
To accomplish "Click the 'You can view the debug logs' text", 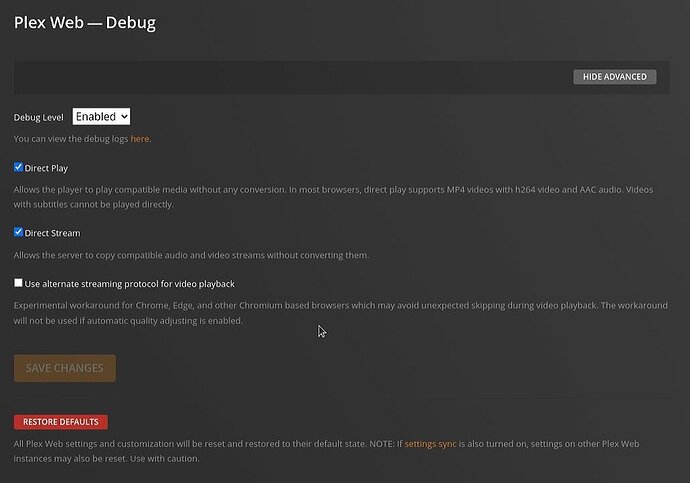I will click(71, 139).
